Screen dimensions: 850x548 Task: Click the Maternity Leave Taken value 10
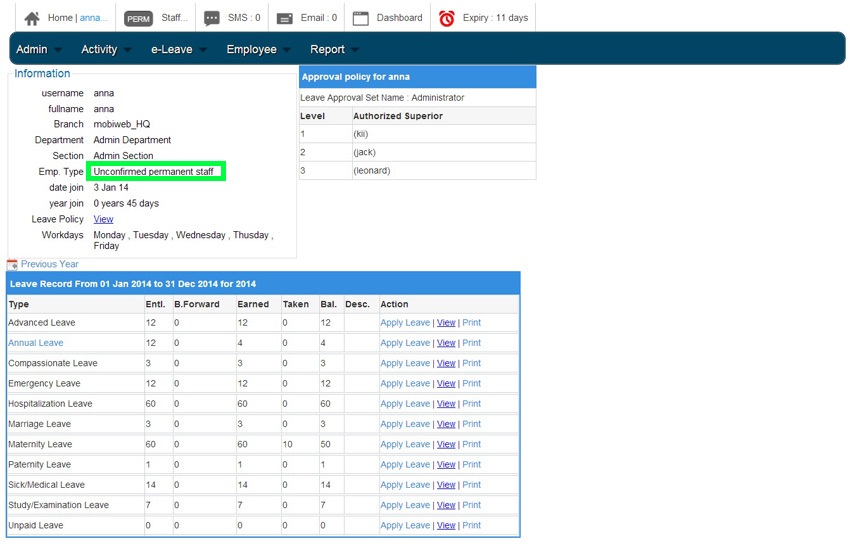[x=287, y=444]
